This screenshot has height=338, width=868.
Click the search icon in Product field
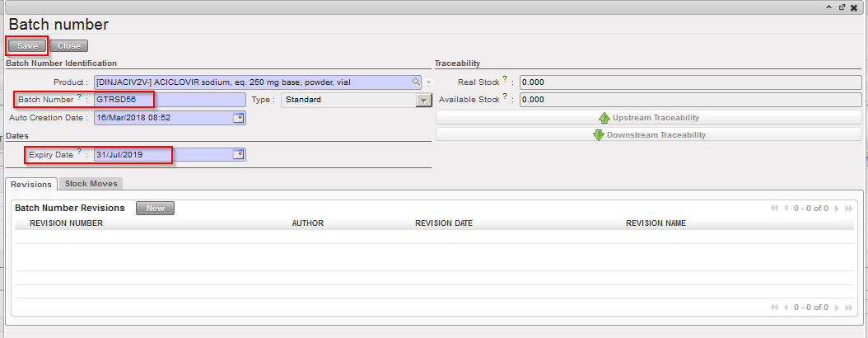coord(418,82)
